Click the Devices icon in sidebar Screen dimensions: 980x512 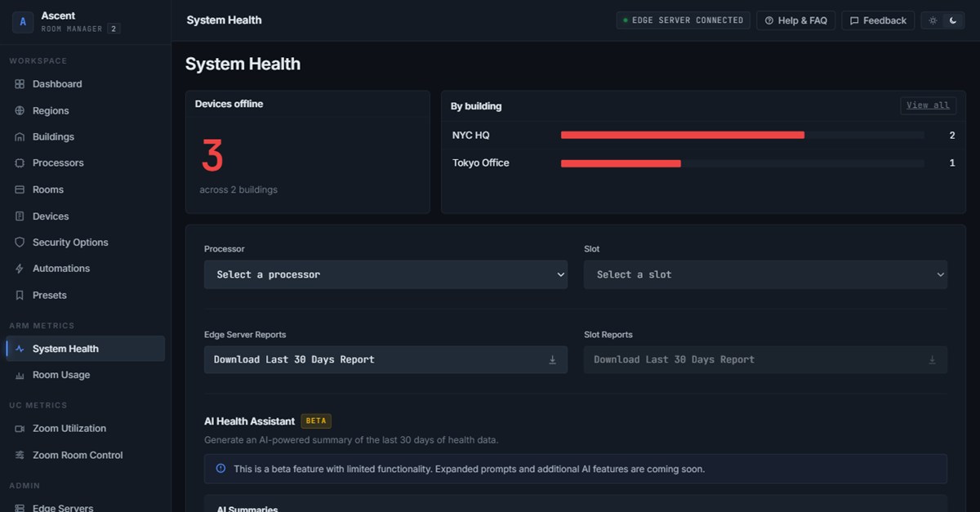[x=20, y=216]
